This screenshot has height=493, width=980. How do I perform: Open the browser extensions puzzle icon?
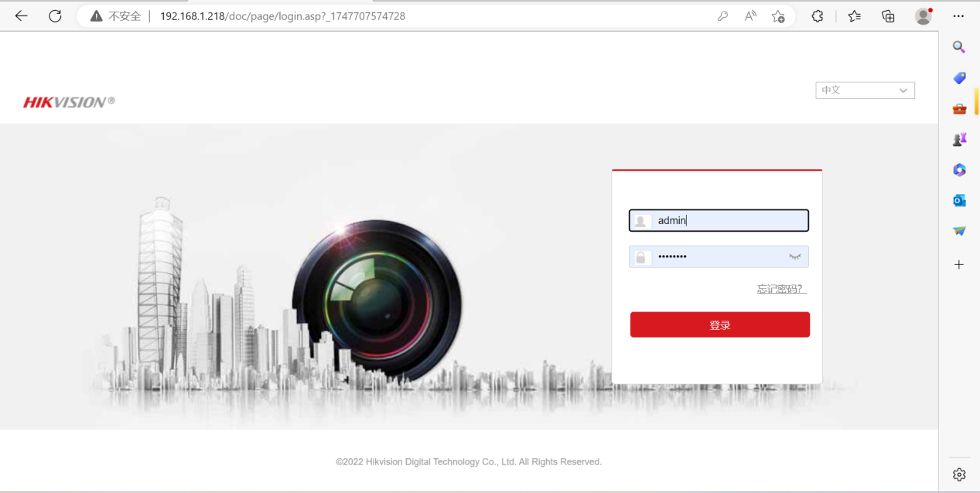(818, 16)
